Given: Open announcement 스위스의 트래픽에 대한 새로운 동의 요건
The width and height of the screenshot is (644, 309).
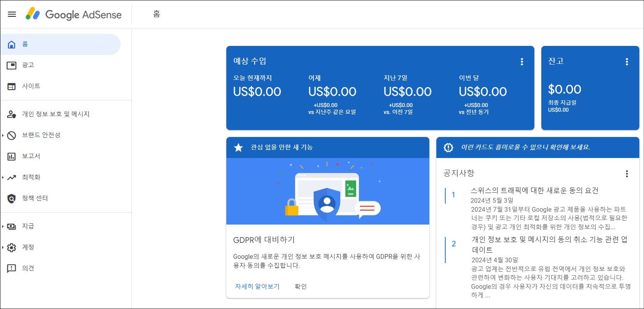Looking at the screenshot, I should click(534, 190).
